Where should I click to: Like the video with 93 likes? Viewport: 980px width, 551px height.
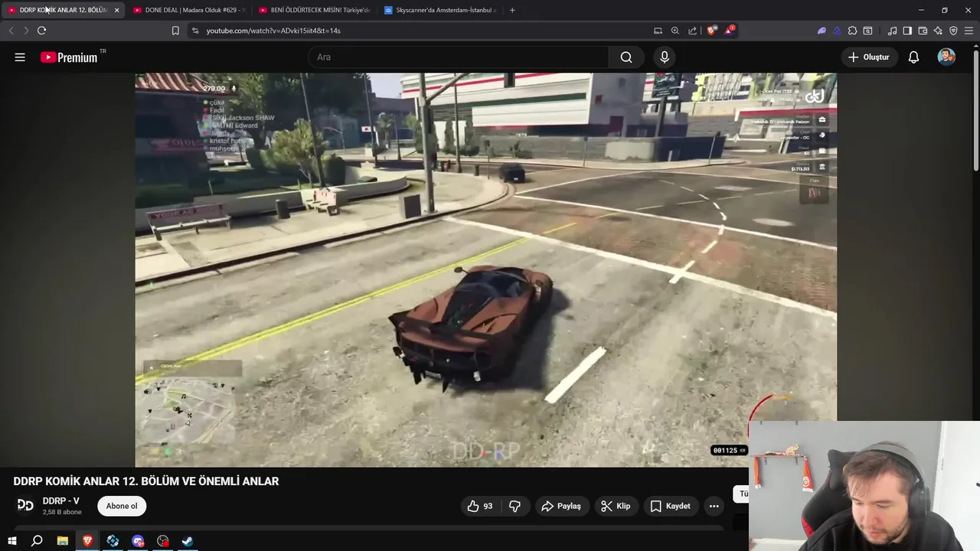point(480,506)
